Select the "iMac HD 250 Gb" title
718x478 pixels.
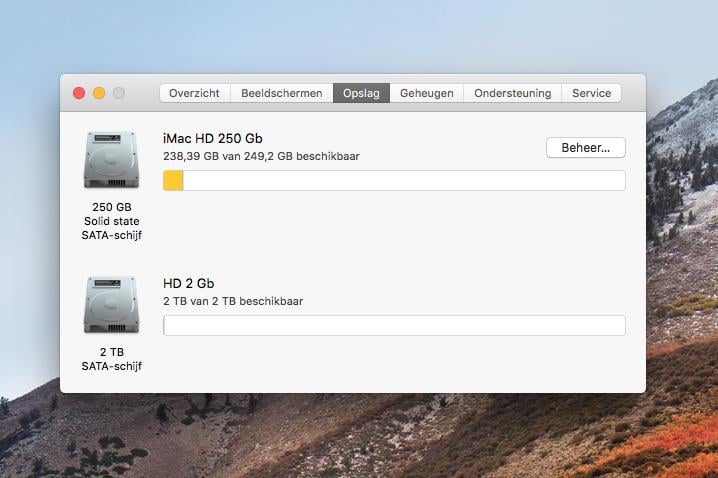212,138
